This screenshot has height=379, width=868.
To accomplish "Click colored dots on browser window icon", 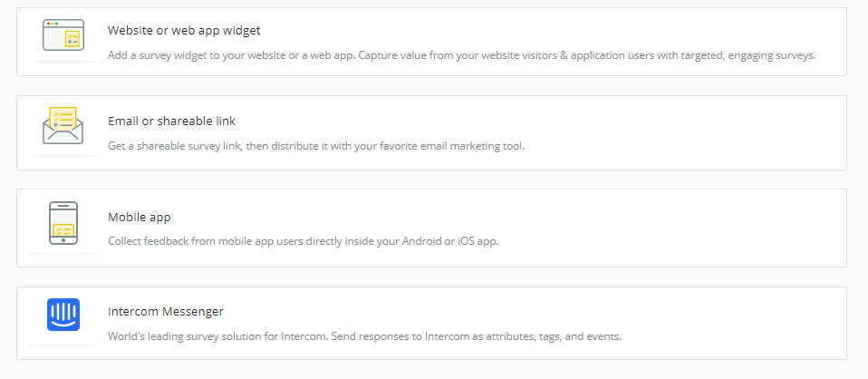I will [x=53, y=24].
